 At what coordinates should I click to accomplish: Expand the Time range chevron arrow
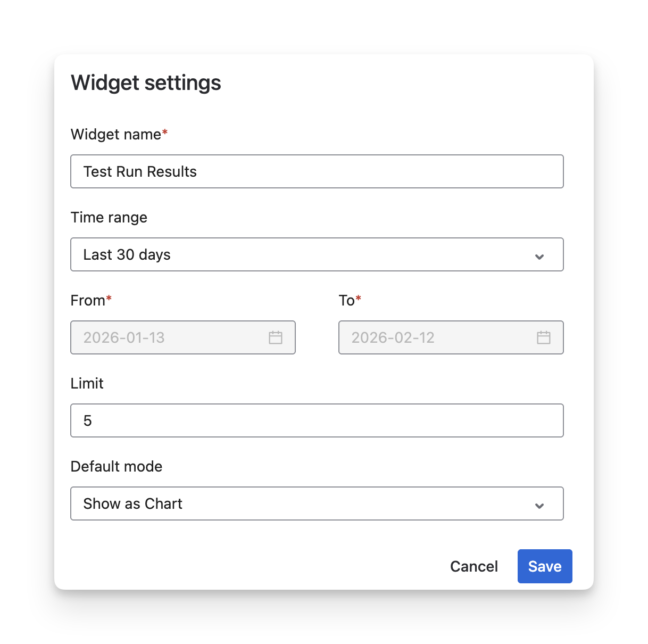coord(539,257)
